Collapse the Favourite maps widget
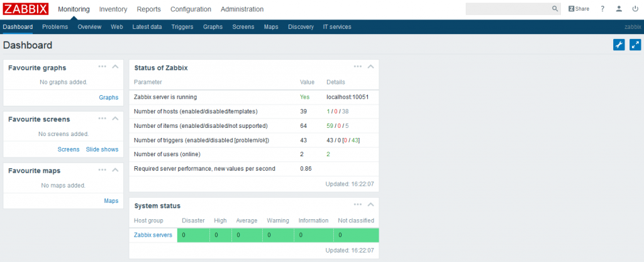 click(116, 170)
